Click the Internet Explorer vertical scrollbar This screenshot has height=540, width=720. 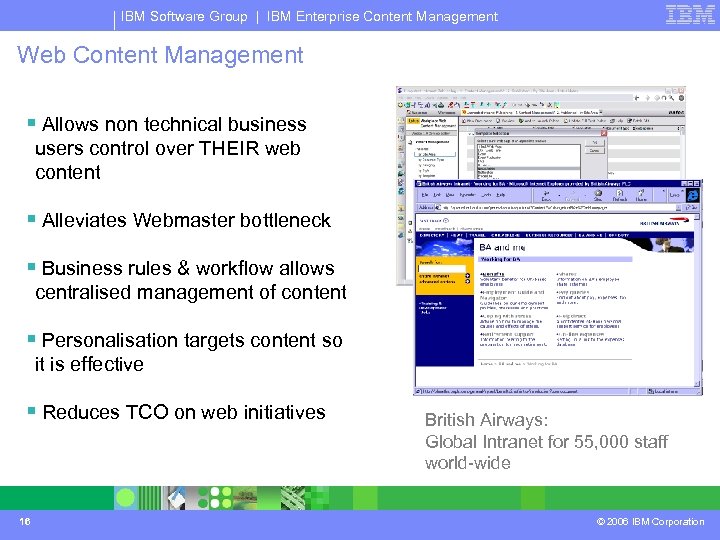coord(697,300)
